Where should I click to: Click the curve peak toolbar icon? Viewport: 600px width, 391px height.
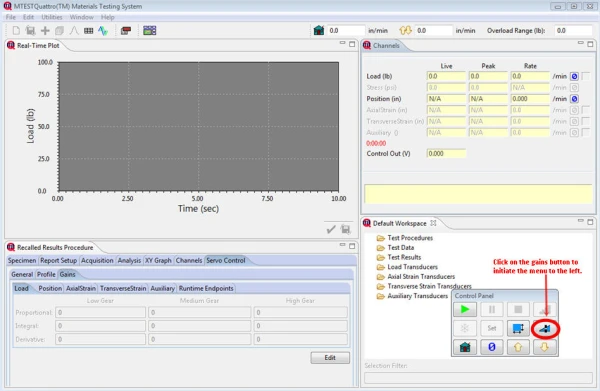[x=74, y=31]
